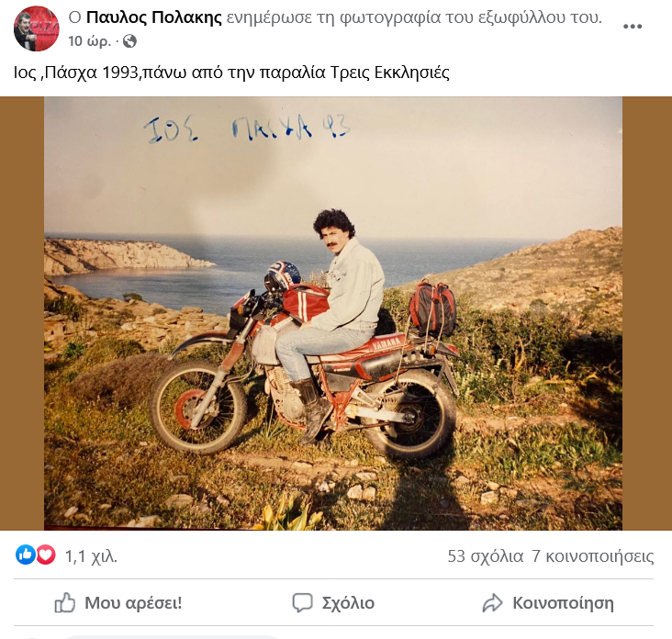
Task: Show the 1,1 χιλ. reactions list
Action: (x=91, y=556)
